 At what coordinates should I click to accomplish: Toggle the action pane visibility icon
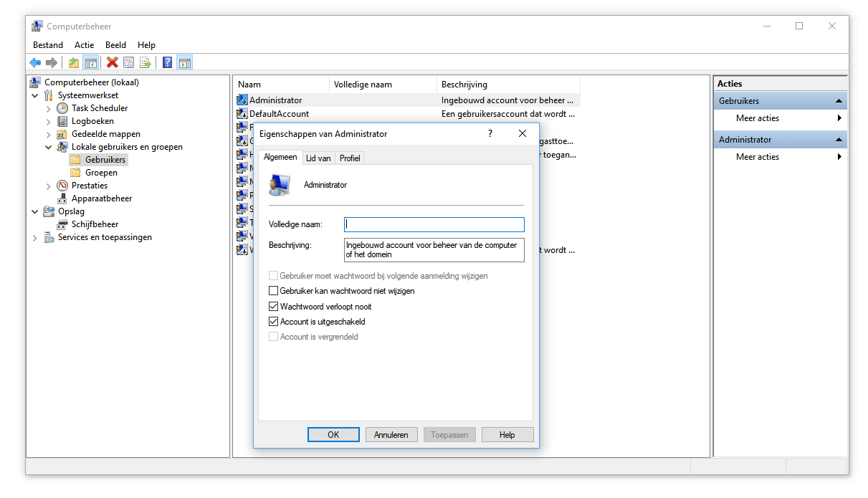[x=185, y=62]
